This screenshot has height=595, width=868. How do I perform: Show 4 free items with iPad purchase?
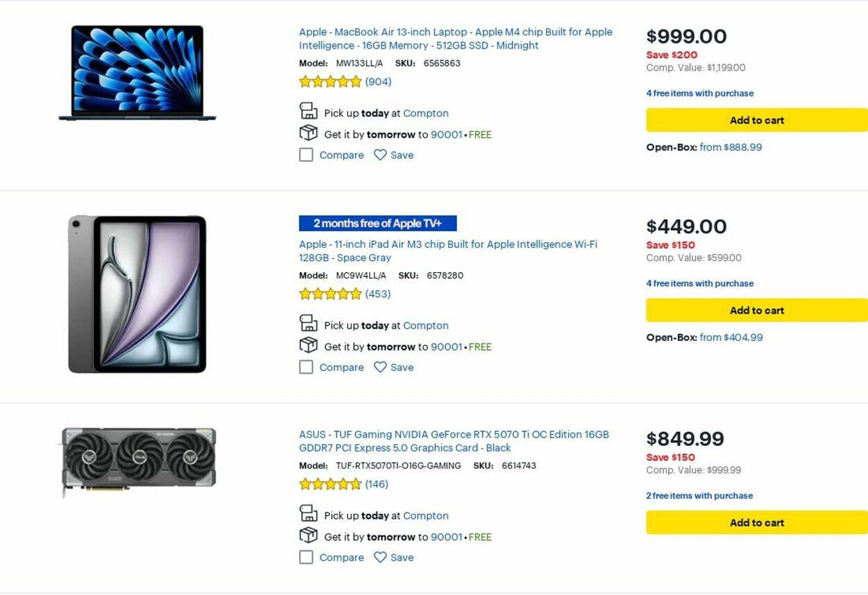coord(700,284)
